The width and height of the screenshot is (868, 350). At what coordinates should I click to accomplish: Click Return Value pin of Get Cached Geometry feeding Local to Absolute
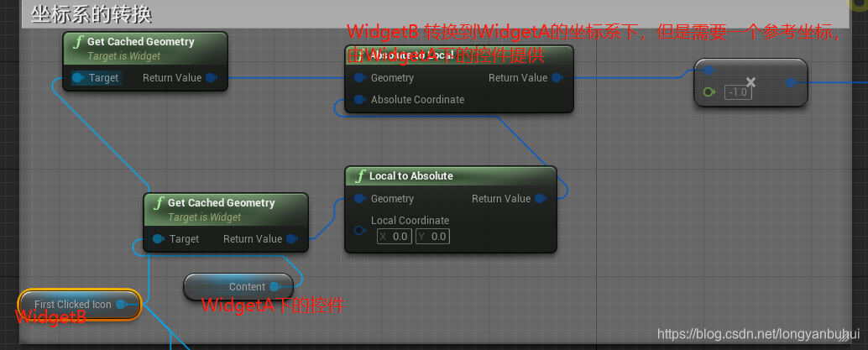[292, 239]
